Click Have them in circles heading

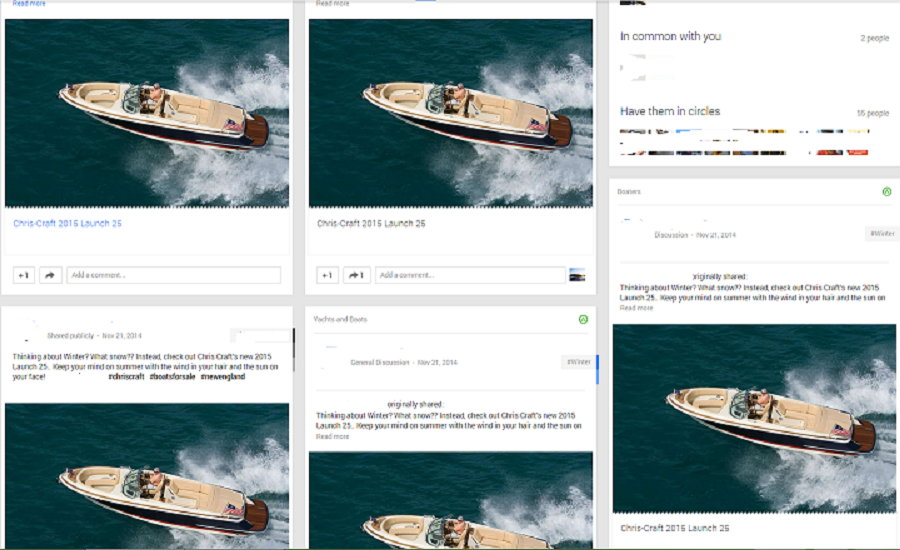point(670,111)
